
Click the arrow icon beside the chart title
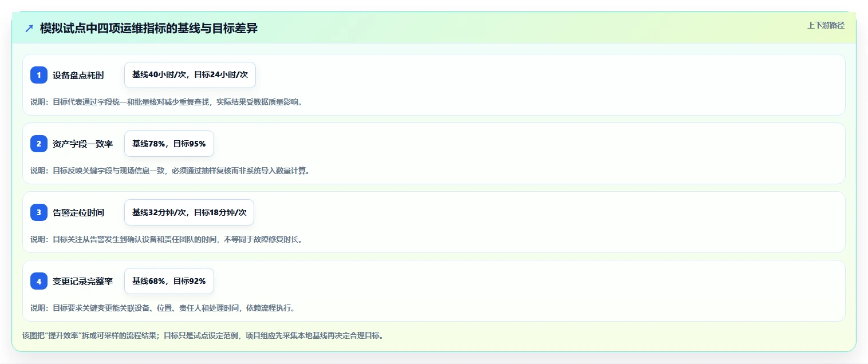29,28
